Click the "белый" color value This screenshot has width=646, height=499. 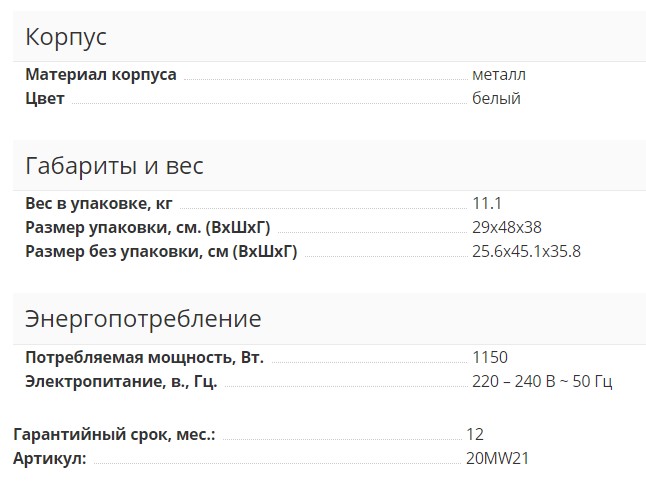click(496, 98)
